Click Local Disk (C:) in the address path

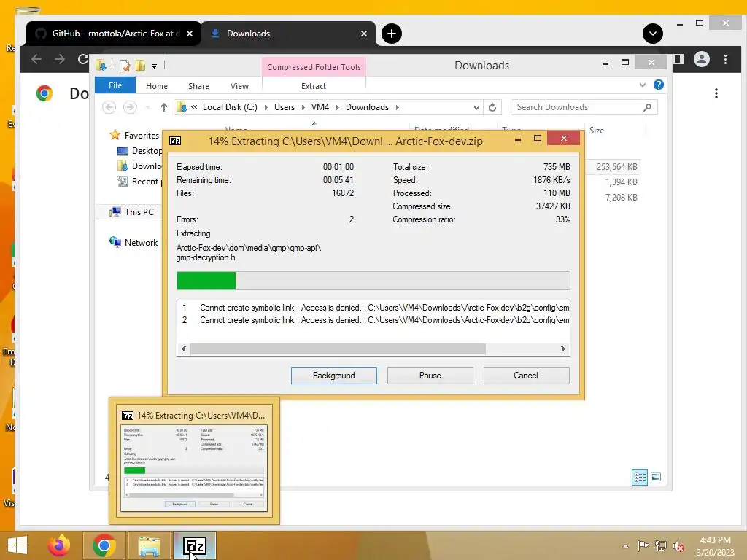point(230,107)
